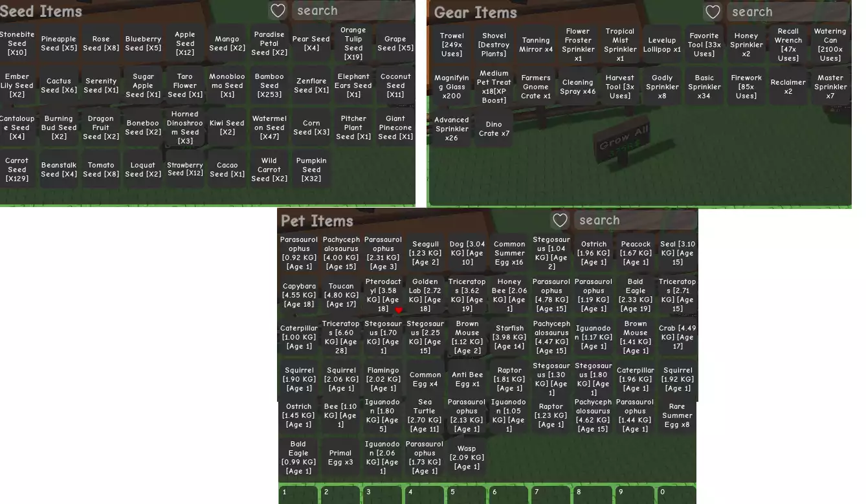This screenshot has height=504, width=866.
Task: Click the Seed Items search field
Action: pos(353,11)
